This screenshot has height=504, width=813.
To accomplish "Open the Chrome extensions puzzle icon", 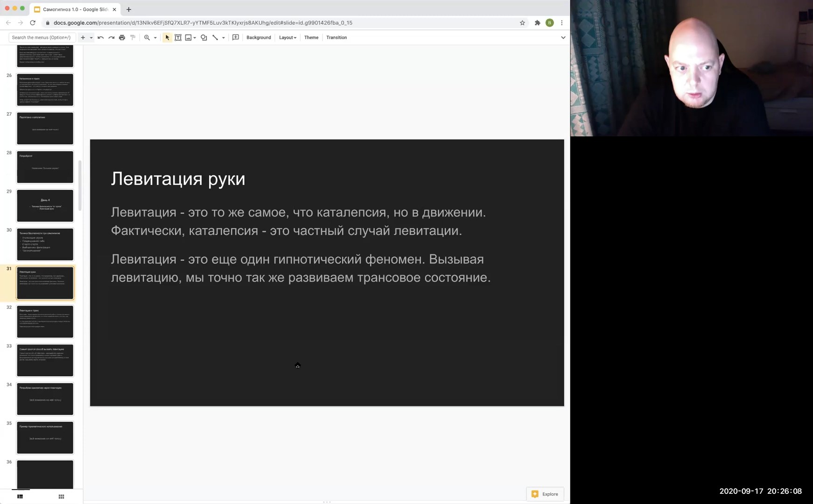I will click(537, 22).
